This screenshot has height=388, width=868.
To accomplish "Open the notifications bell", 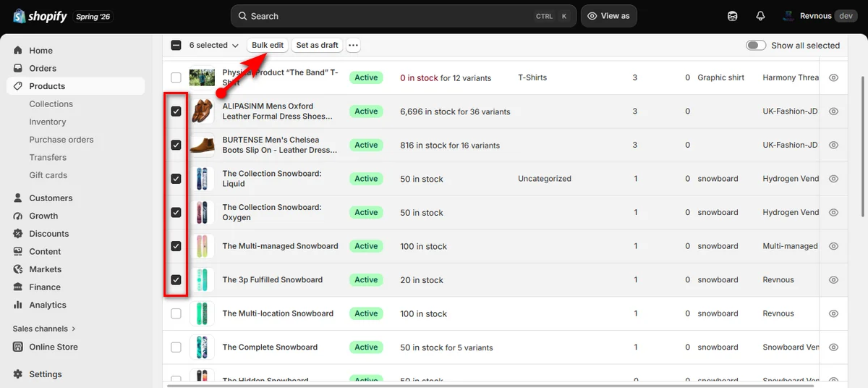I will pyautogui.click(x=760, y=16).
